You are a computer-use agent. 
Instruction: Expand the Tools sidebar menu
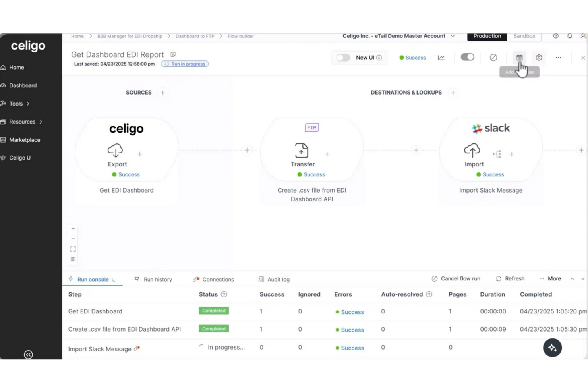pyautogui.click(x=16, y=104)
